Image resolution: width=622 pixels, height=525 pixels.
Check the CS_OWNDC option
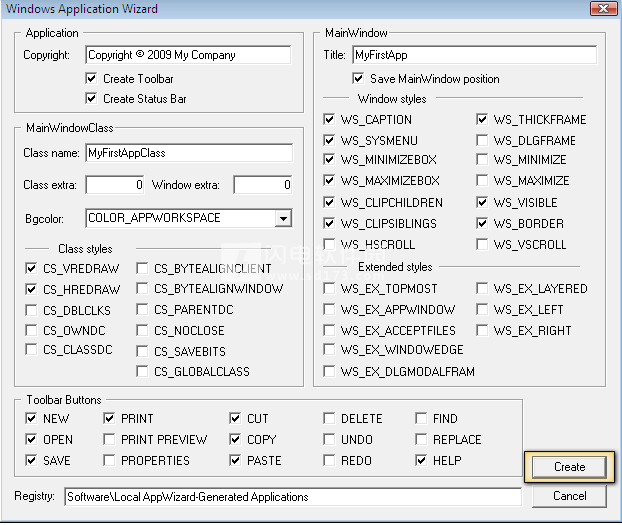tap(31, 330)
